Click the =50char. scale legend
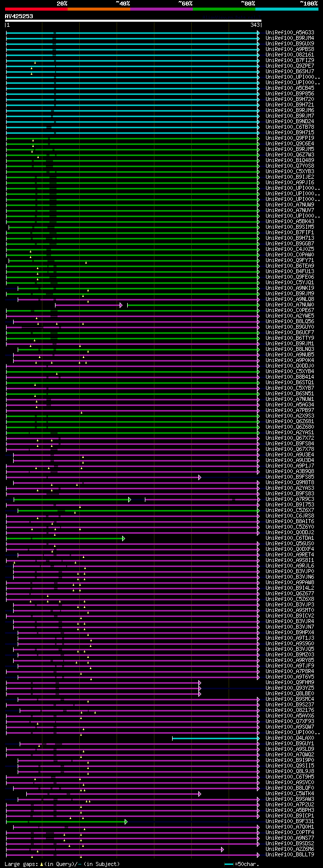 [x=243, y=864]
